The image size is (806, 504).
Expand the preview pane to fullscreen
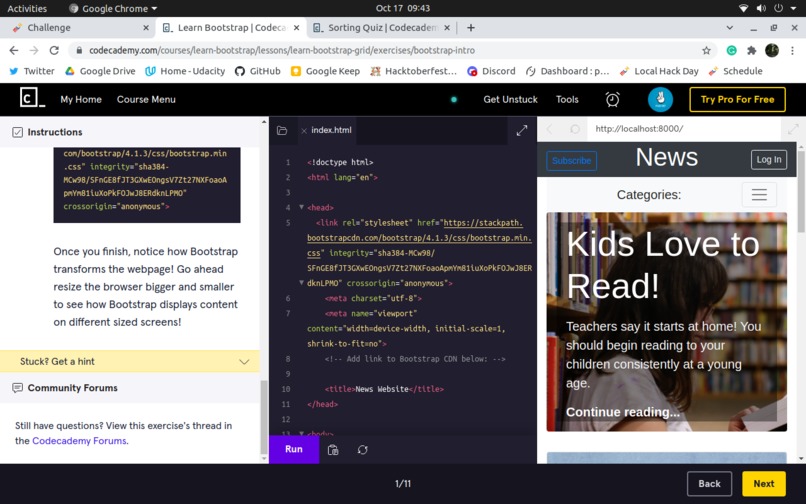(x=793, y=129)
